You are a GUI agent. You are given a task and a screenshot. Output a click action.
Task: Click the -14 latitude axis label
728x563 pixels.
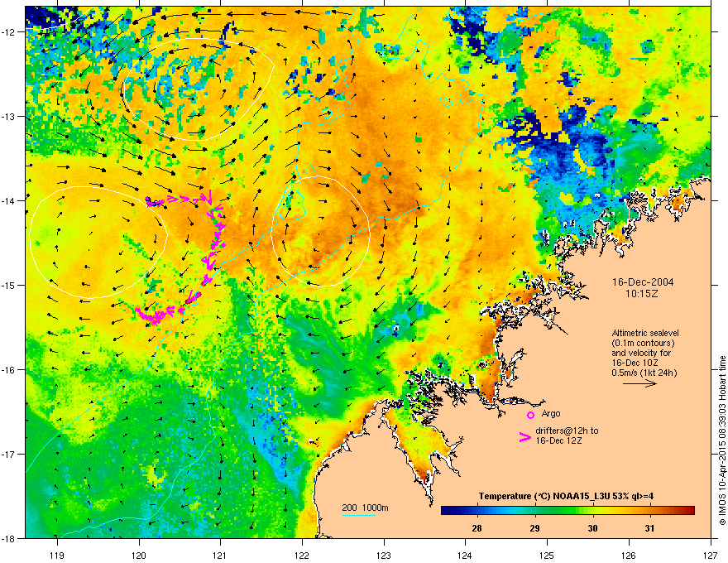(x=9, y=201)
